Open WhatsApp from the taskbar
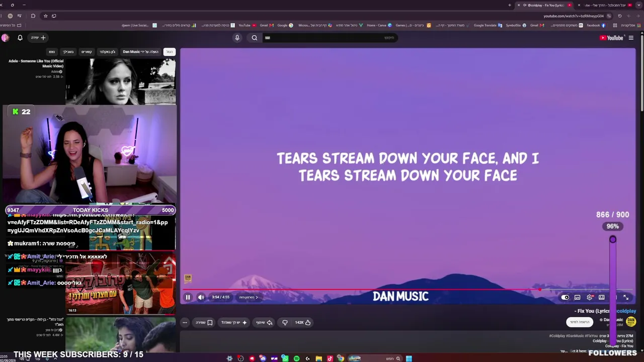The width and height of the screenshot is (644, 362). (285, 358)
